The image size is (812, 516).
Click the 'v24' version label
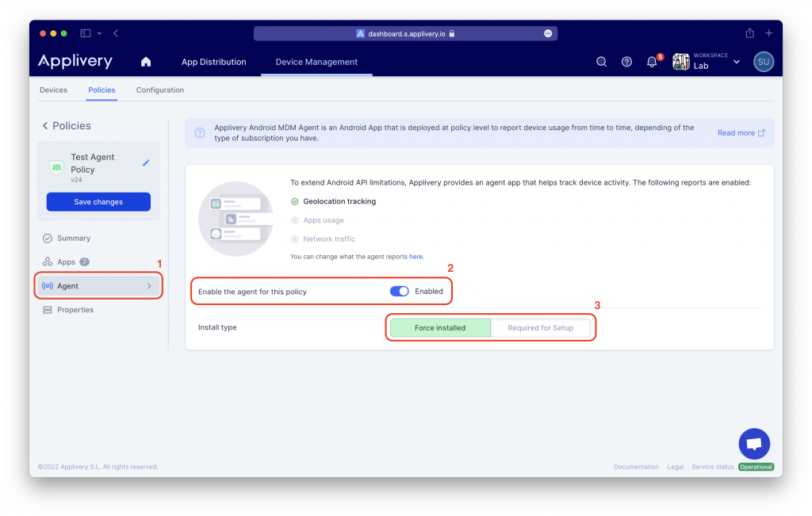coord(76,180)
